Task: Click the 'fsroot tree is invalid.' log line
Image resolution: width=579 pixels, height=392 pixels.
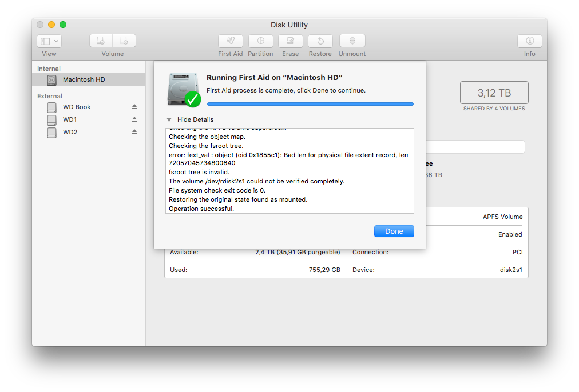Action: tap(199, 172)
